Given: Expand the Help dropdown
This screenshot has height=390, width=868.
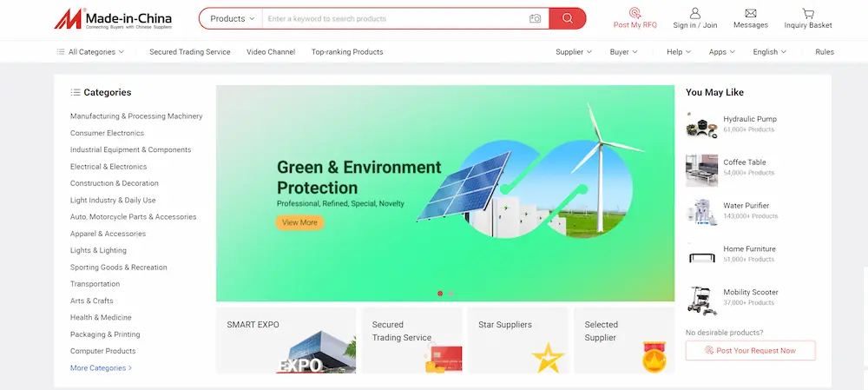Looking at the screenshot, I should click(679, 51).
